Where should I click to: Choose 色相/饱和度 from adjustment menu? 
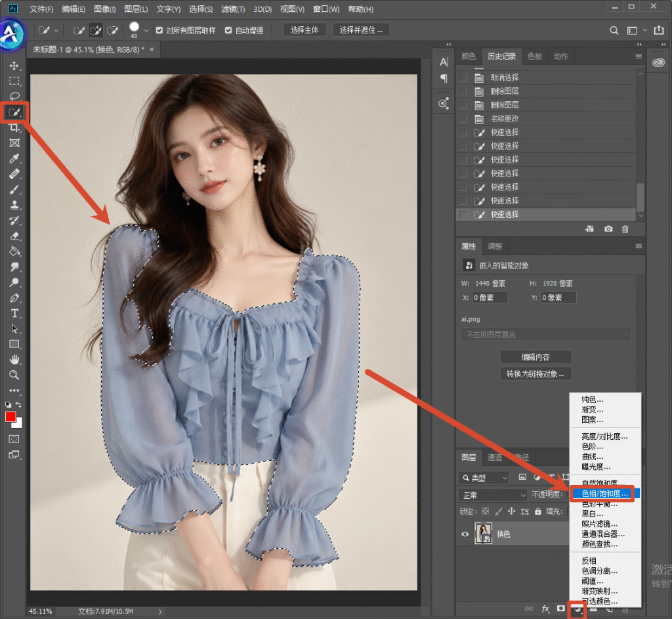[604, 494]
